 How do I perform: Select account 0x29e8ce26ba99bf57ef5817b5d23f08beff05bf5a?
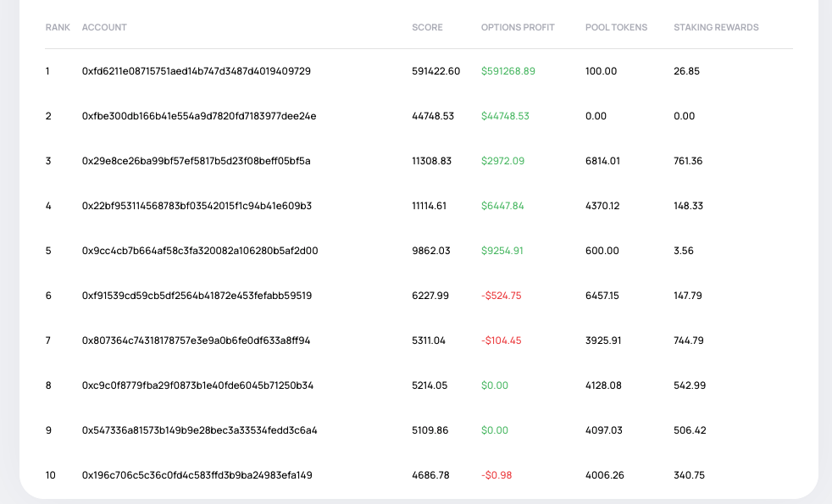click(197, 161)
